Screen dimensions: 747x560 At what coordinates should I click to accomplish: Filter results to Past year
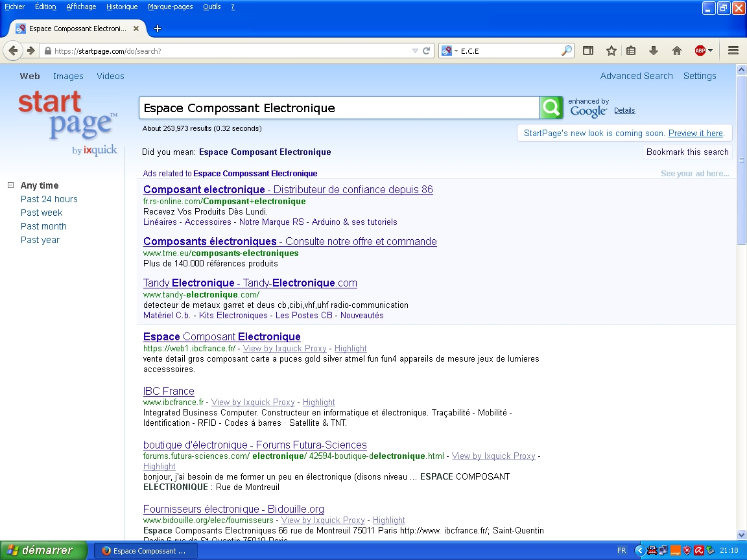pos(40,240)
